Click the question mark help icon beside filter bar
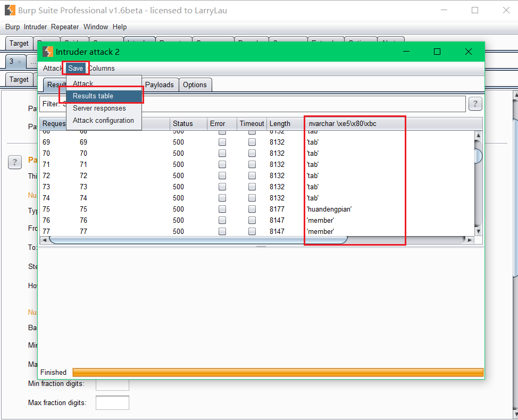This screenshot has height=420, width=518. click(x=475, y=104)
